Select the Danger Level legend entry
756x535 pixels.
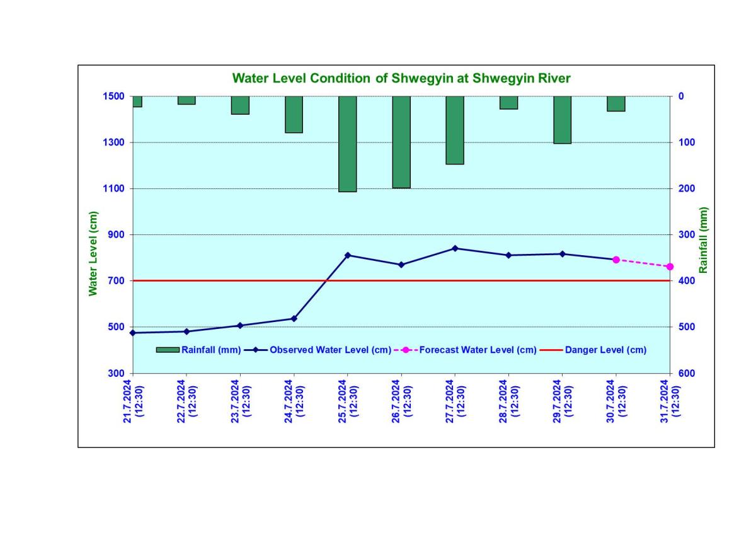click(x=605, y=350)
